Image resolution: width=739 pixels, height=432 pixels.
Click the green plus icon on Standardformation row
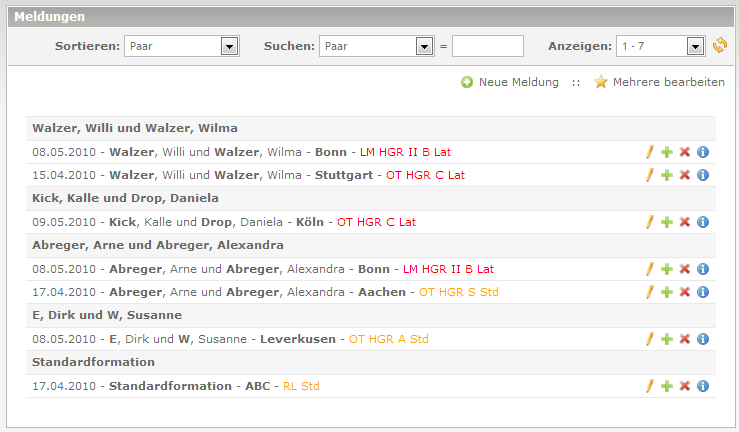tap(667, 386)
